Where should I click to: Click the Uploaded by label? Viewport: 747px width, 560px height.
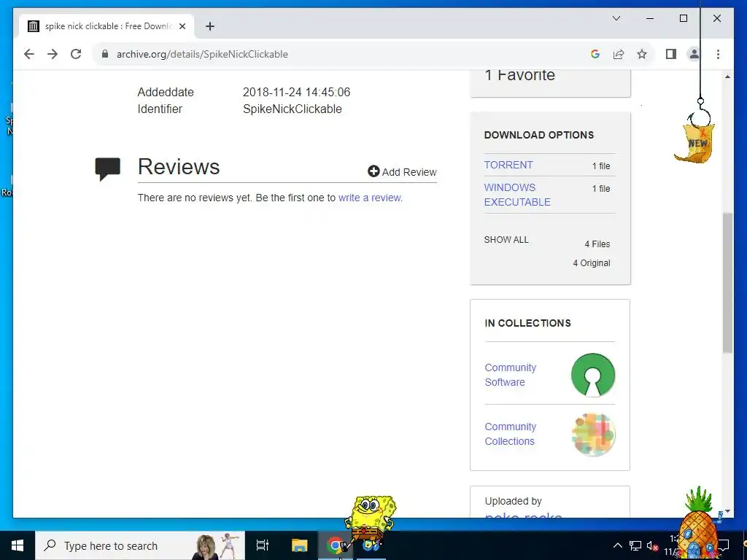coord(513,501)
